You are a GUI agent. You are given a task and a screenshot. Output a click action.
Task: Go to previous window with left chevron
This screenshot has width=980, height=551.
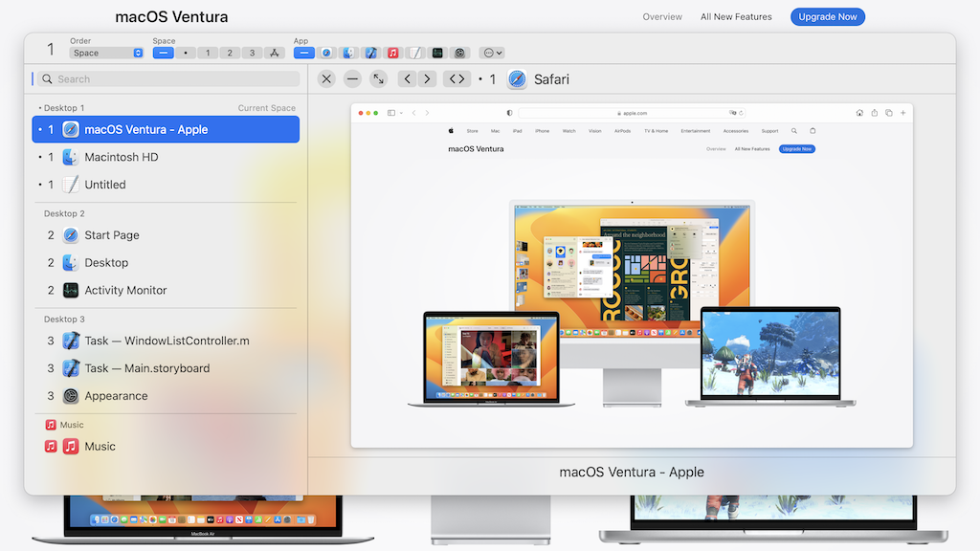coord(408,79)
